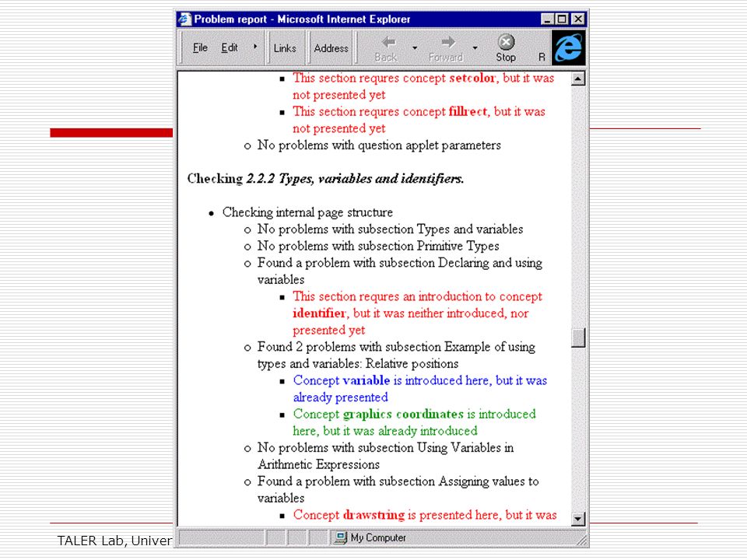Image resolution: width=747 pixels, height=560 pixels.
Task: Click the vertical scrollbar thumb
Action: point(578,338)
